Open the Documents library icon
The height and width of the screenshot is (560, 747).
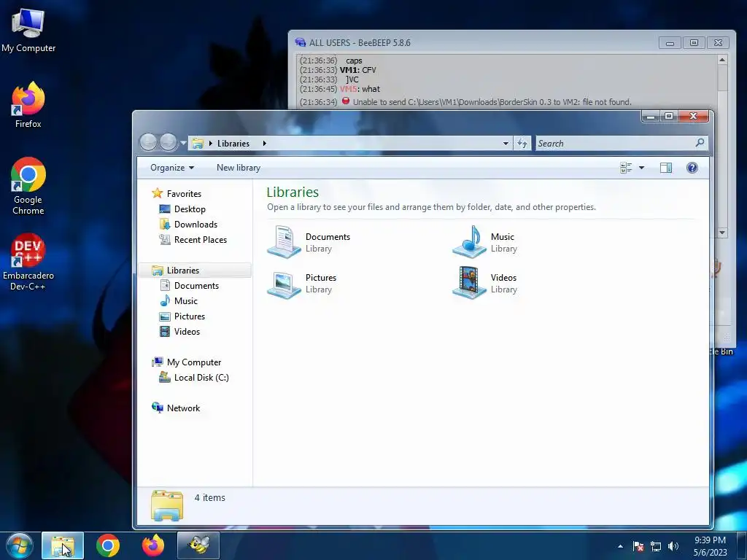click(x=284, y=242)
